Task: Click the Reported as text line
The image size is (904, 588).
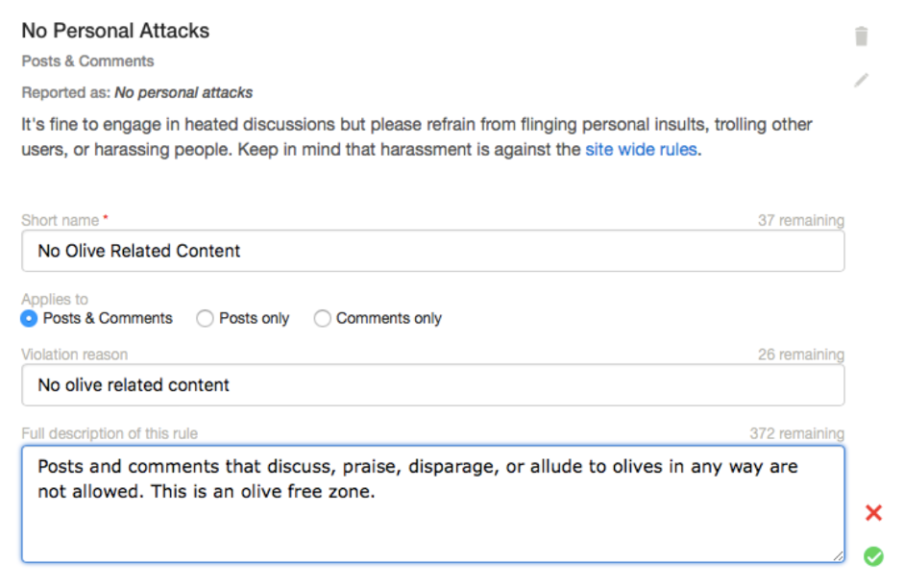Action: 137,93
